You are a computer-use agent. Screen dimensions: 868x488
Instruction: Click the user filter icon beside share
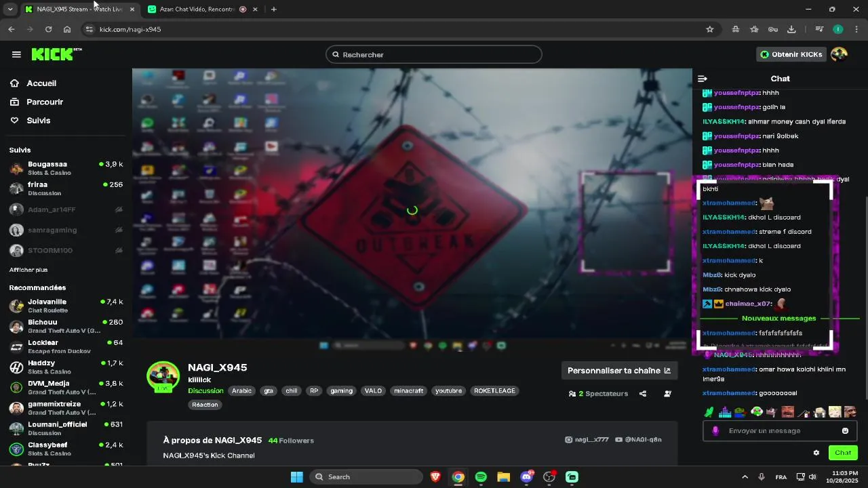pyautogui.click(x=667, y=394)
